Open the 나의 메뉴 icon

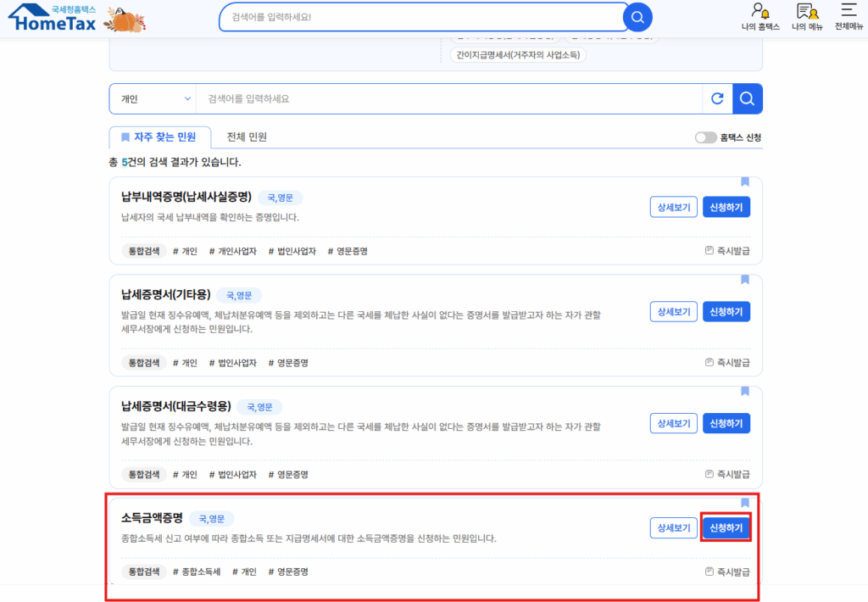[807, 17]
